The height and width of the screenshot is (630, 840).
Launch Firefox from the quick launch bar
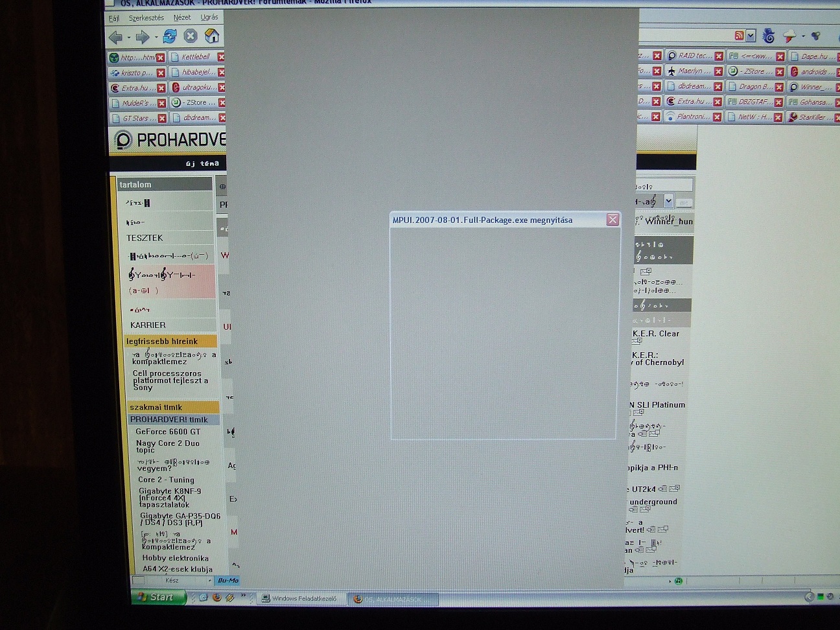pyautogui.click(x=216, y=598)
